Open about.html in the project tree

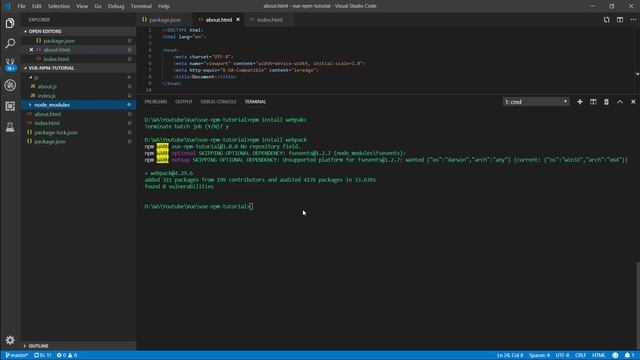(48, 114)
